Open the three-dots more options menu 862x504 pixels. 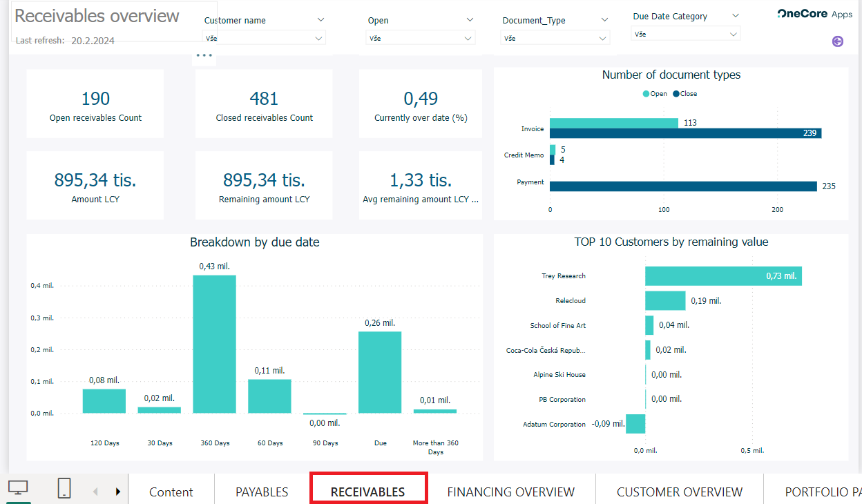click(204, 55)
